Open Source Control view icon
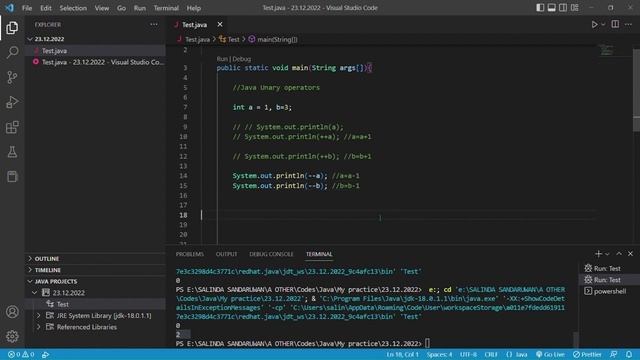The width and height of the screenshot is (640, 360). (12, 77)
